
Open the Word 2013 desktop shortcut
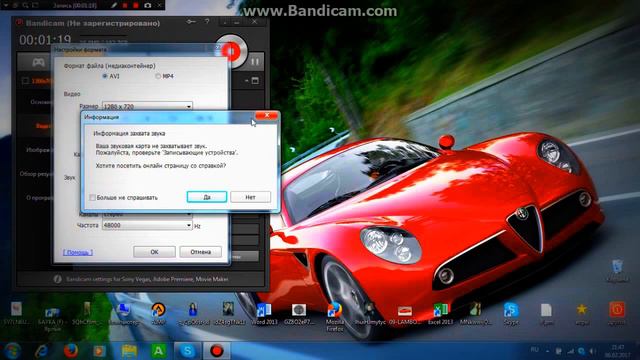tap(264, 313)
